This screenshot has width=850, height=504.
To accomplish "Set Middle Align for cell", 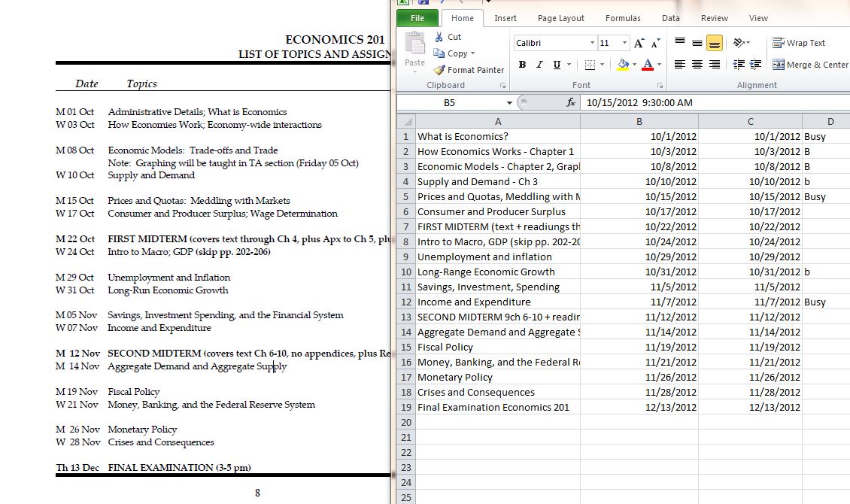I will [697, 43].
